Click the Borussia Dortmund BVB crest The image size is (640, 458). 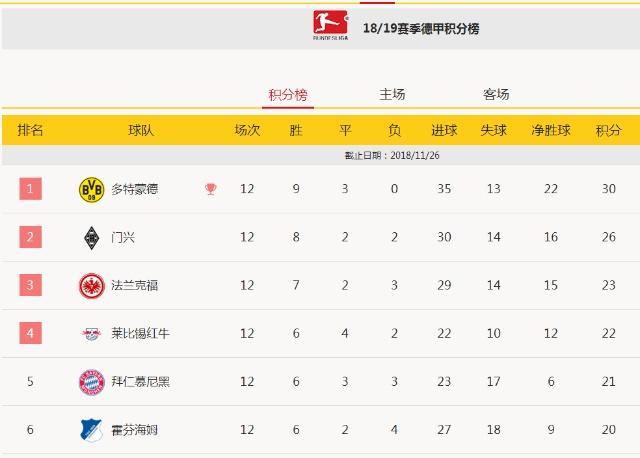click(x=91, y=190)
